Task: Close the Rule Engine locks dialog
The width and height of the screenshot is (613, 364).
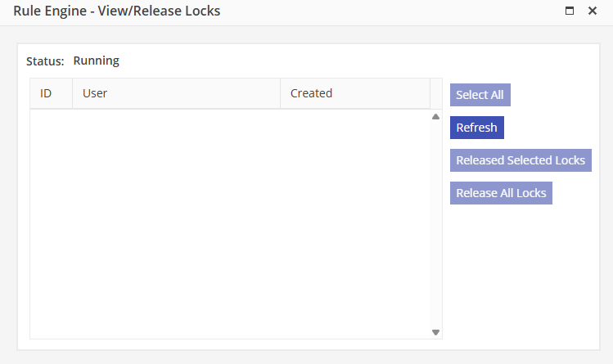Action: tap(593, 11)
